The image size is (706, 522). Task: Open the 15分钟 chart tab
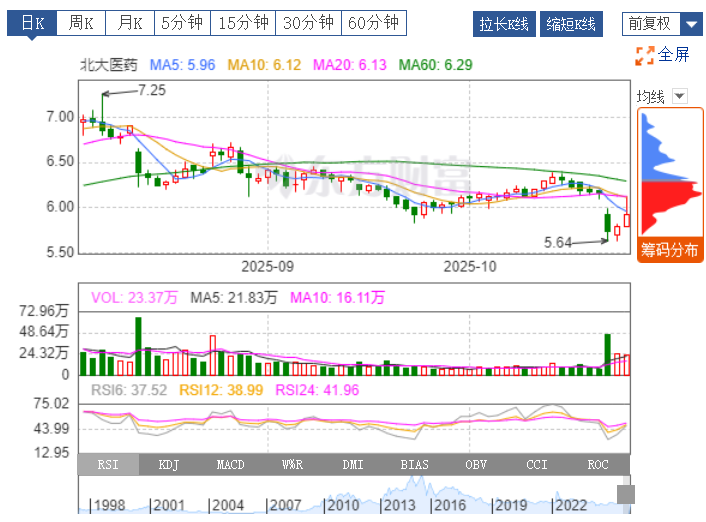(243, 23)
